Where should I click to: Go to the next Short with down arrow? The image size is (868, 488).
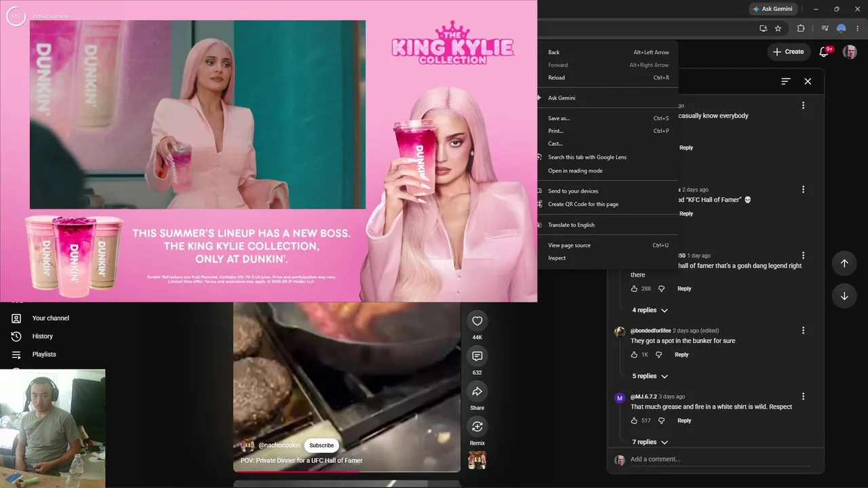coord(844,296)
